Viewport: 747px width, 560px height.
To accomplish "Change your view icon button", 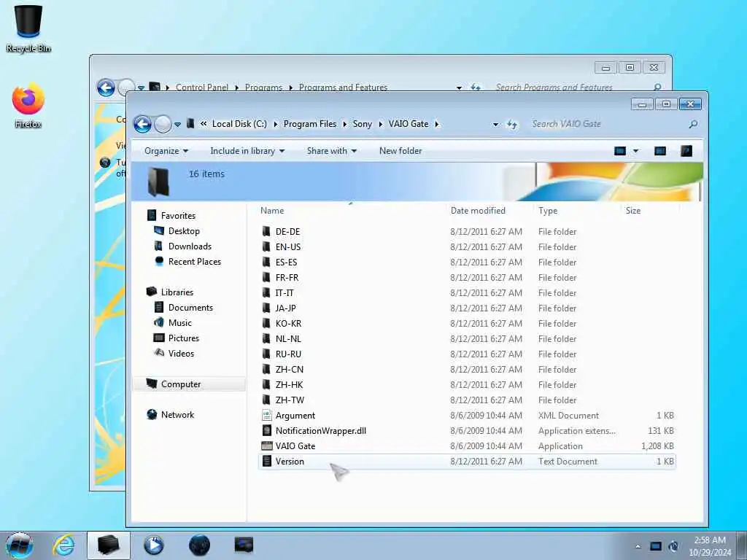I will click(620, 151).
